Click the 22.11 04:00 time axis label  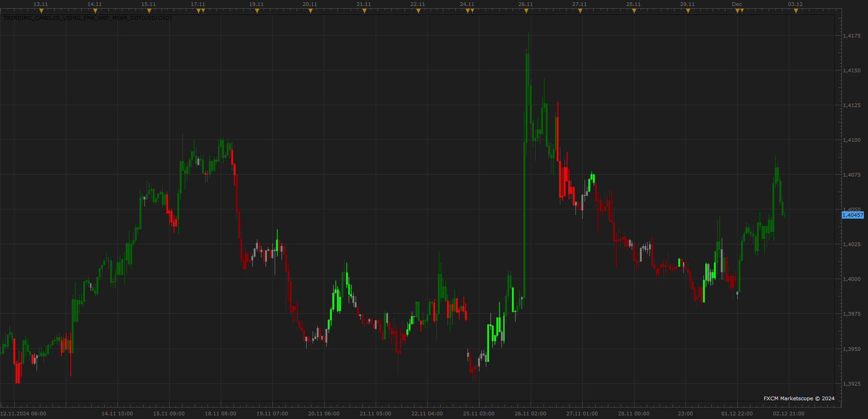tap(427, 414)
